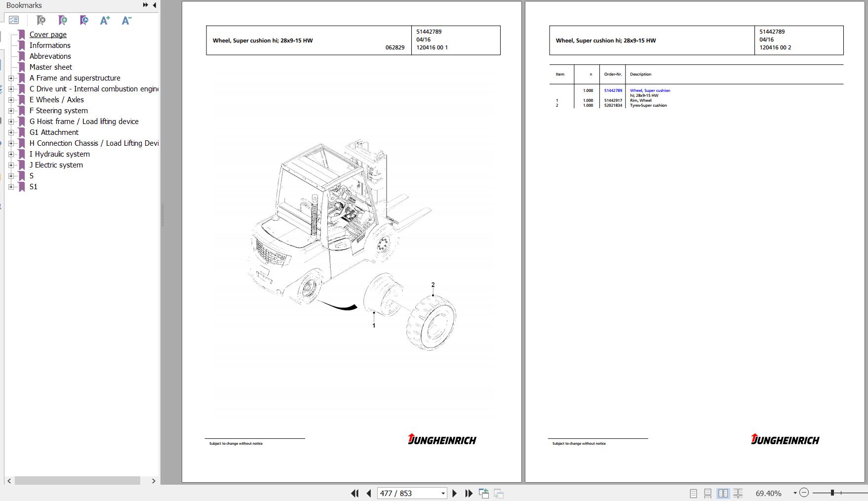Open the bookmark options menu icon

(x=14, y=20)
